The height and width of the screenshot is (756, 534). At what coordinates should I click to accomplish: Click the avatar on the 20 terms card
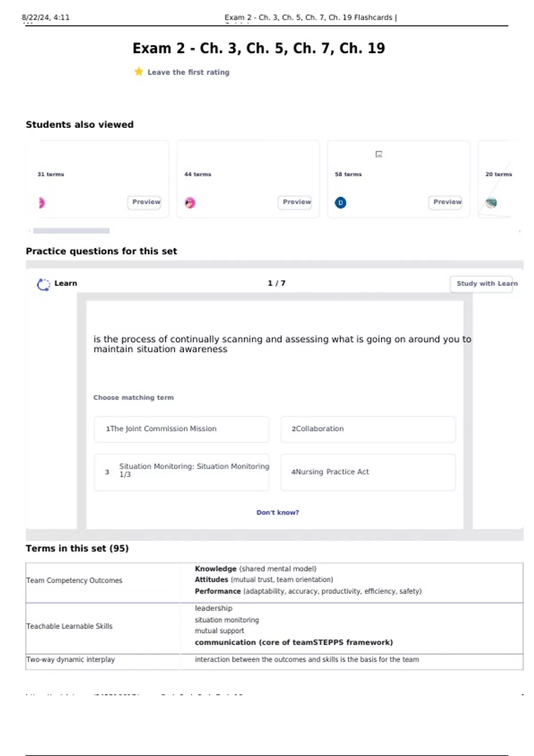point(491,203)
